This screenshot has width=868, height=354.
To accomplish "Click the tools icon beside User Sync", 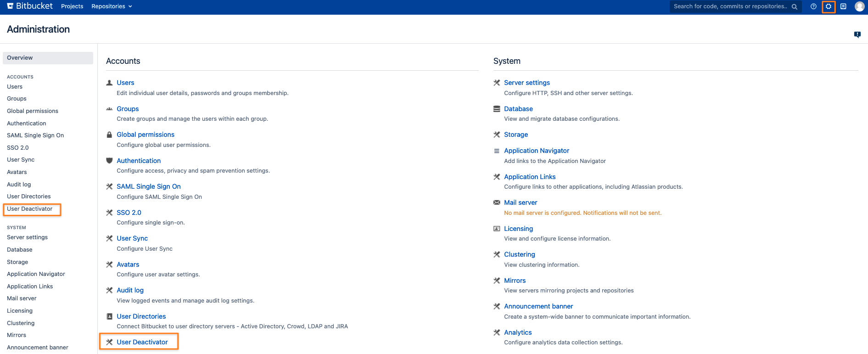I will click(x=109, y=238).
